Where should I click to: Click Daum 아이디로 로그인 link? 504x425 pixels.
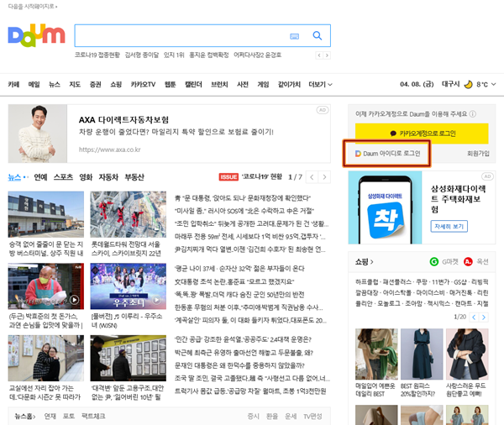[x=388, y=154]
